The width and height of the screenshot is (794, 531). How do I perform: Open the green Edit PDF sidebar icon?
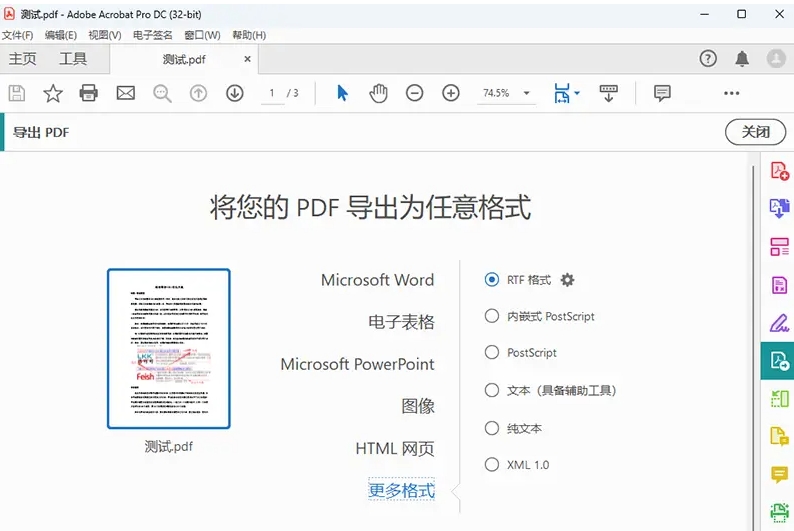click(779, 399)
